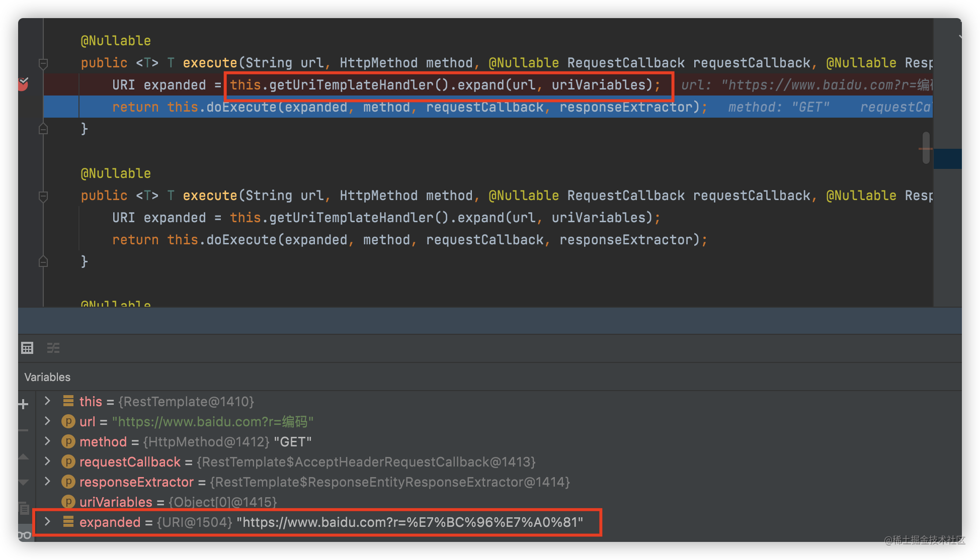Click the Move Watch Down arrow

(x=23, y=482)
